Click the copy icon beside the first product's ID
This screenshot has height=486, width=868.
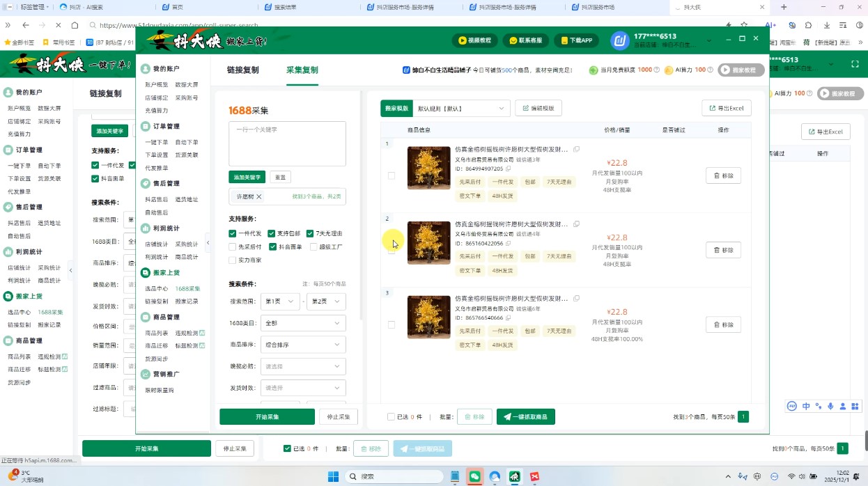point(509,168)
